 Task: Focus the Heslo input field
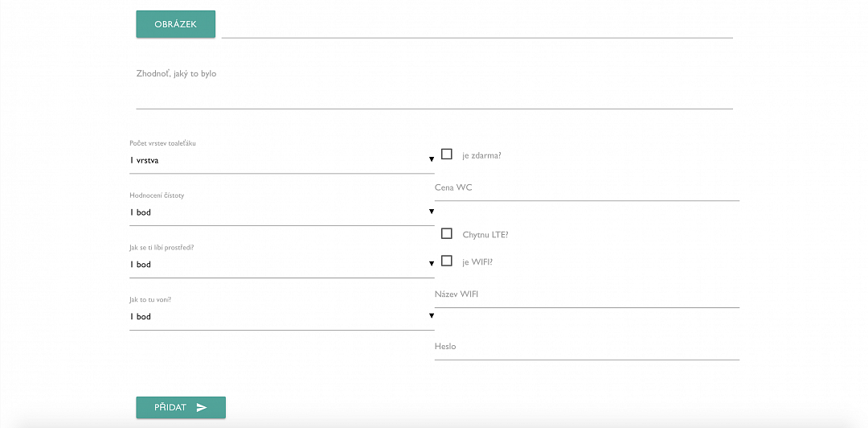(x=587, y=347)
